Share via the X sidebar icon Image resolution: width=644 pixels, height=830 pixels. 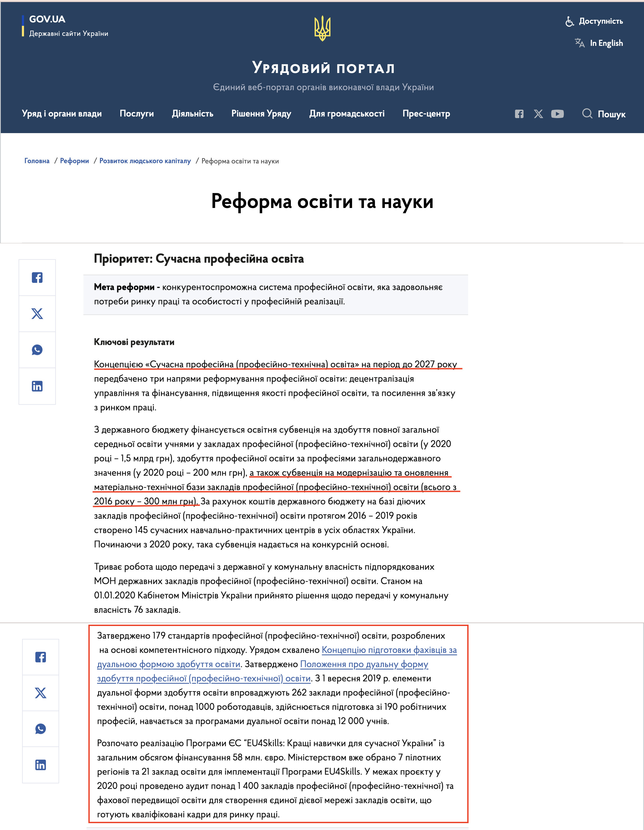pos(37,314)
